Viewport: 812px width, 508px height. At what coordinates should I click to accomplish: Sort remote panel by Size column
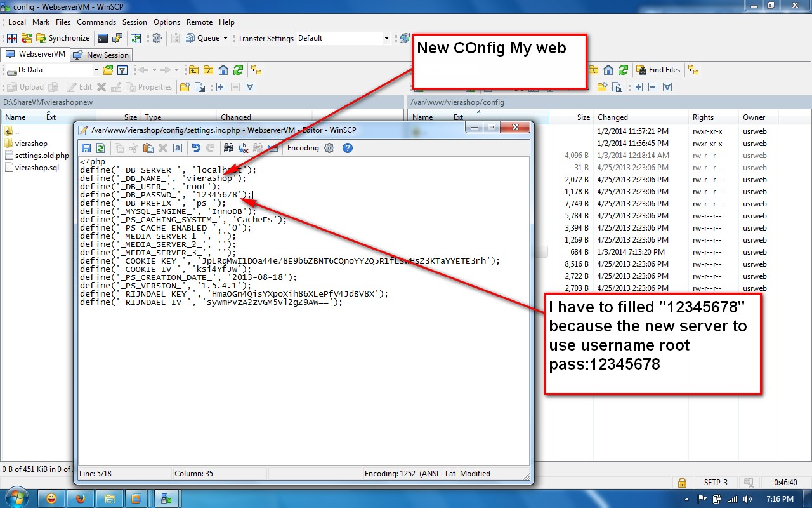571,117
